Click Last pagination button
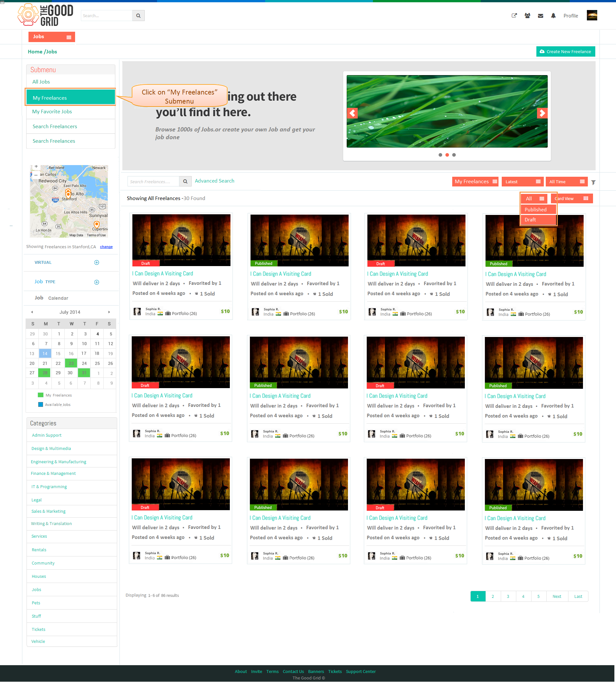 point(578,597)
